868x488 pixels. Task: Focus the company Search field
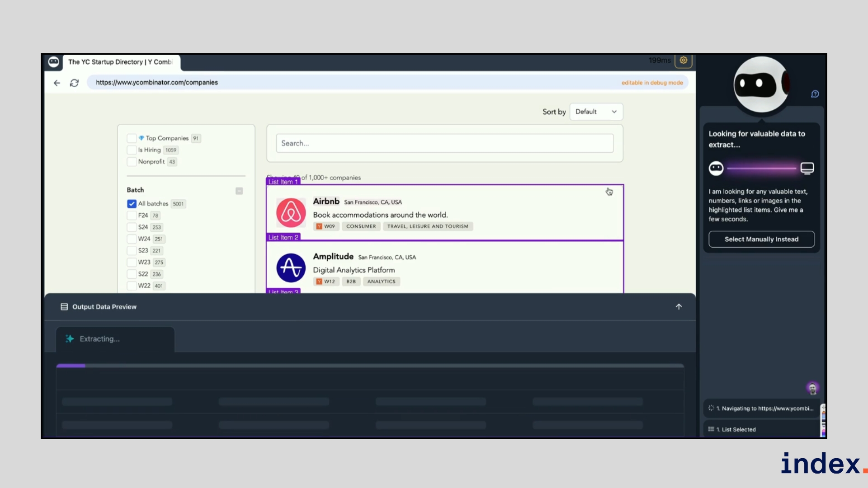point(444,143)
